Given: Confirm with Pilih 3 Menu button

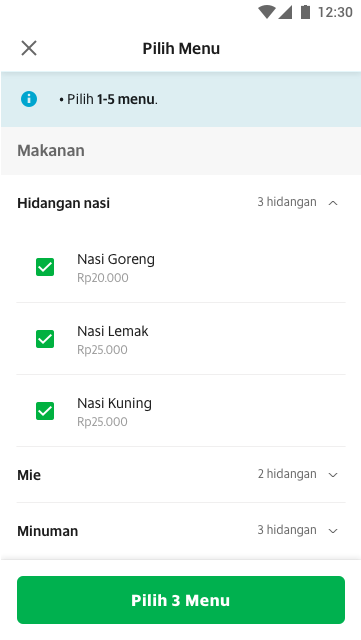Looking at the screenshot, I should 181,600.
